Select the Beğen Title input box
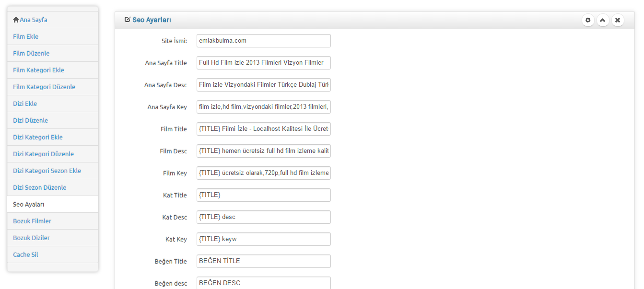The image size is (644, 289). click(264, 261)
